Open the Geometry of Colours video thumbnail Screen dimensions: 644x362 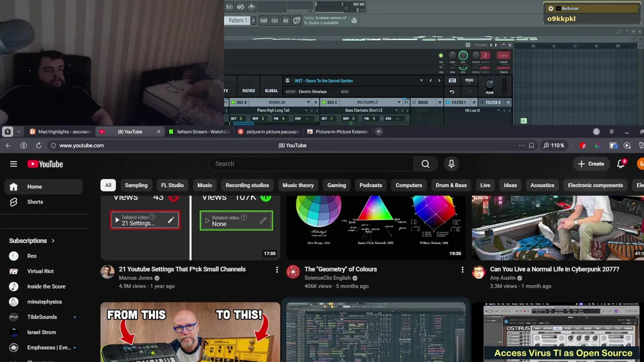[376, 228]
